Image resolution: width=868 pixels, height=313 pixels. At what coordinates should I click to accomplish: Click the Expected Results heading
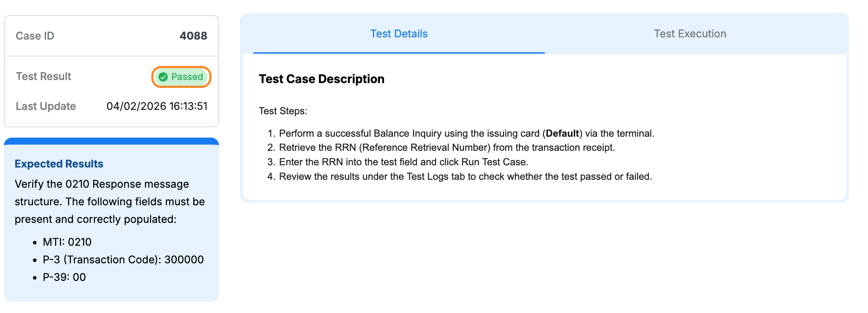click(58, 164)
